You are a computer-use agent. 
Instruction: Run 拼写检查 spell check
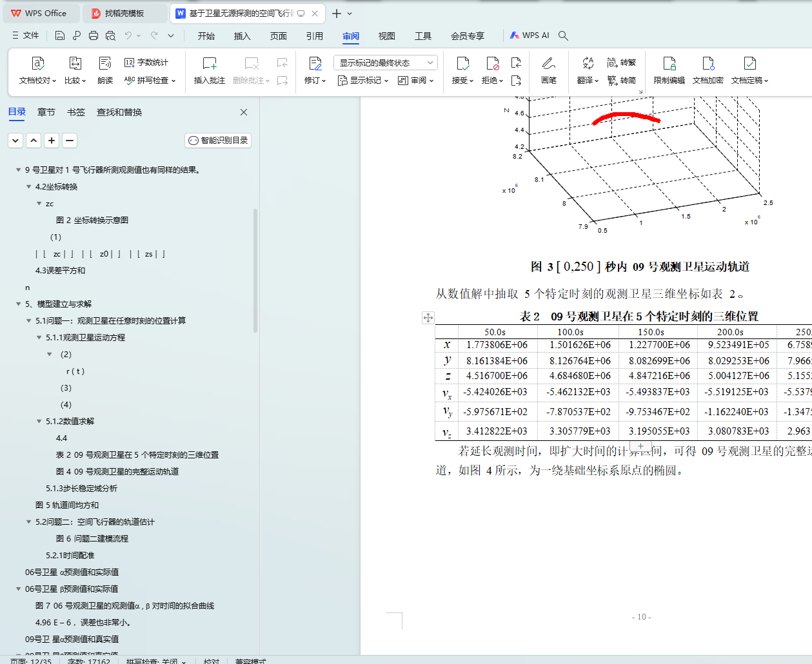[x=149, y=81]
